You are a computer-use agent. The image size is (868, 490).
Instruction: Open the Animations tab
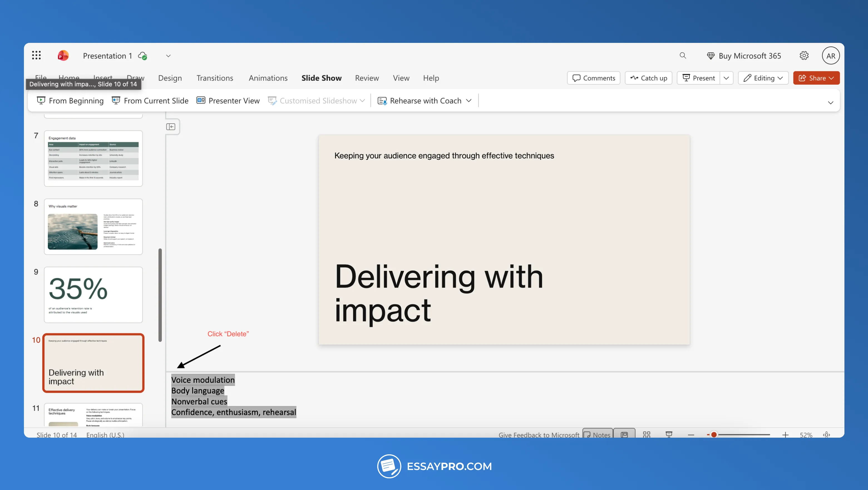pos(268,78)
